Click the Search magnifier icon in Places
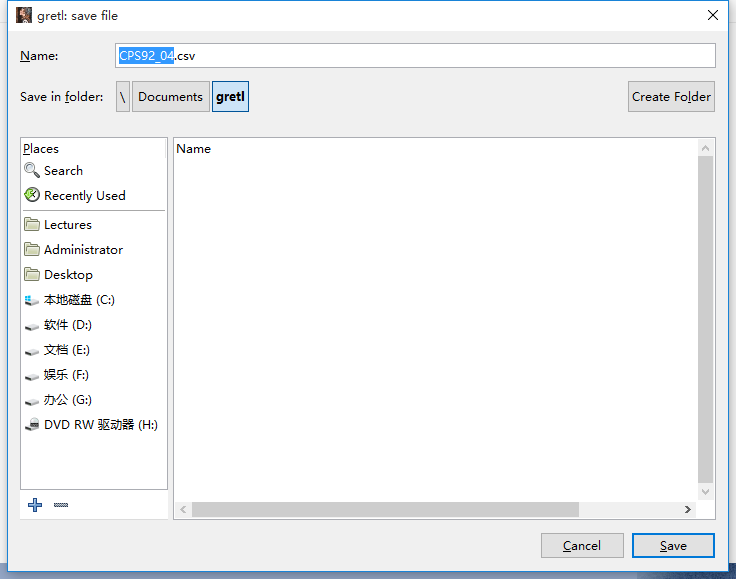Image resolution: width=736 pixels, height=579 pixels. [32, 170]
